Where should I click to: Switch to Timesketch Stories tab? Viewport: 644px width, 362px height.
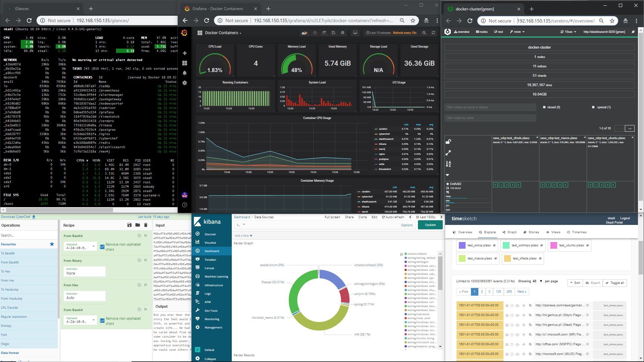coord(531,232)
